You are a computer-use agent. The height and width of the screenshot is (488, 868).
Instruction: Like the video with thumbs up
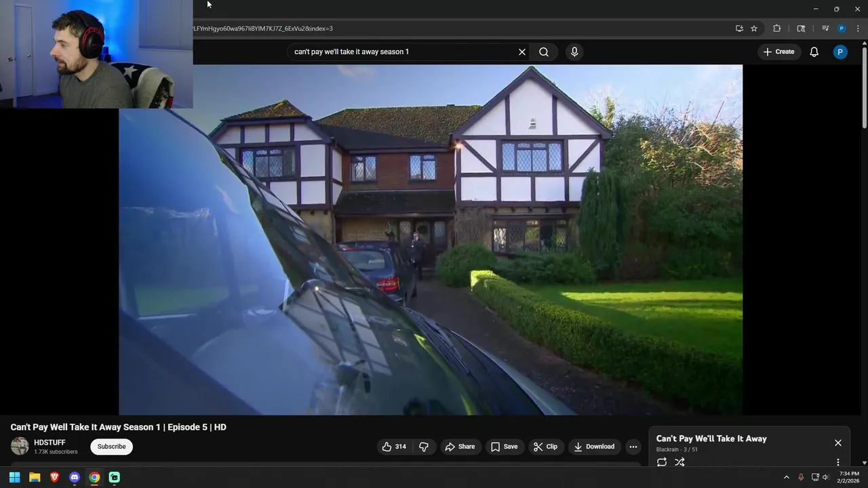point(394,447)
